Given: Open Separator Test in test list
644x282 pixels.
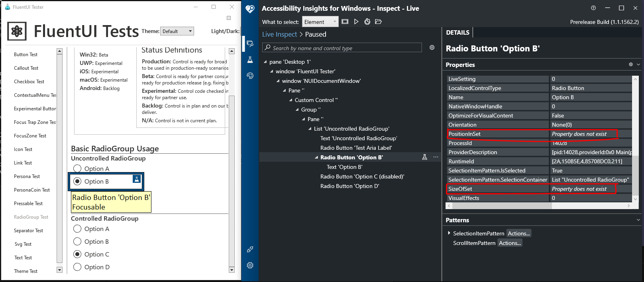Looking at the screenshot, I should click(x=28, y=231).
